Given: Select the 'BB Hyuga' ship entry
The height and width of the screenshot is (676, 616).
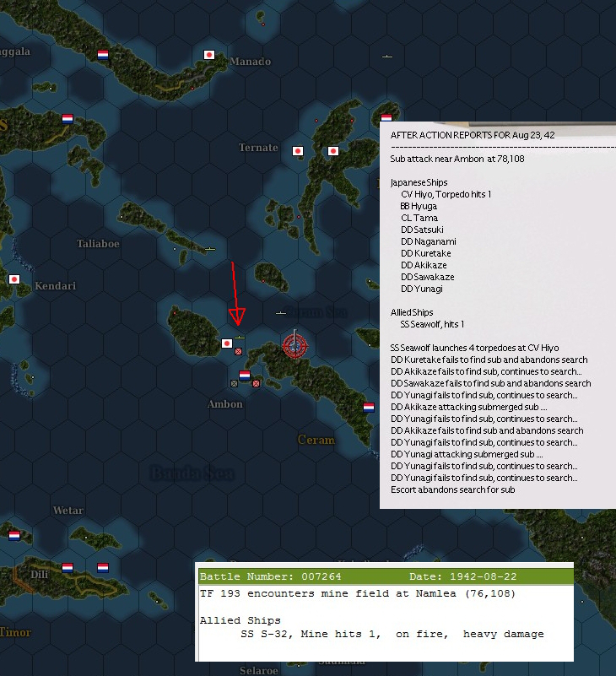Looking at the screenshot, I should pyautogui.click(x=419, y=206).
